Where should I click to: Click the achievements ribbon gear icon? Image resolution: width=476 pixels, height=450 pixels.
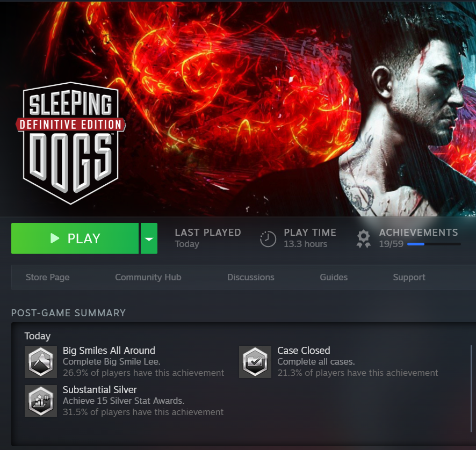363,239
